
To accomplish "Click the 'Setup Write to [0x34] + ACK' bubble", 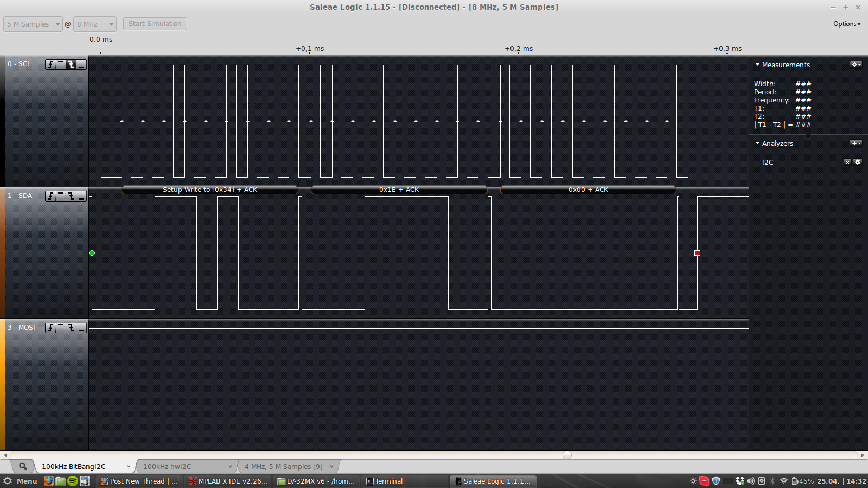I will coord(210,190).
